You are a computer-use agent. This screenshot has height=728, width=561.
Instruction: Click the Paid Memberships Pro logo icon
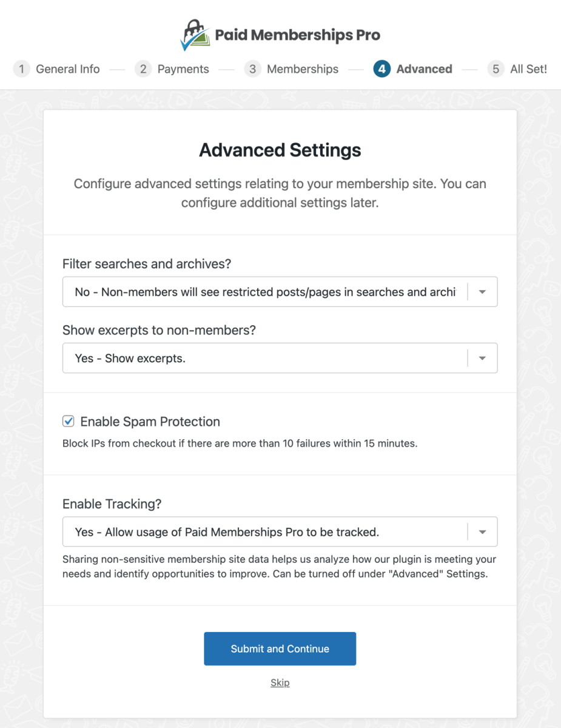195,33
